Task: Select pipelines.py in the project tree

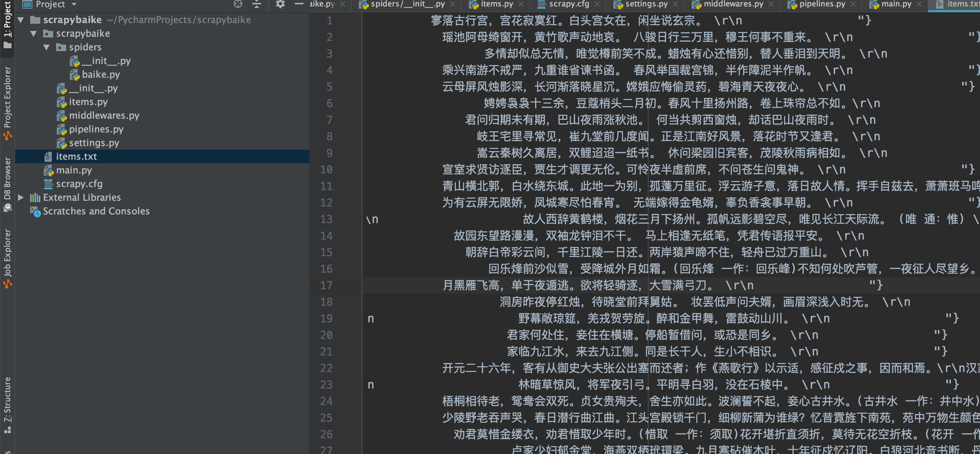Action: tap(96, 130)
